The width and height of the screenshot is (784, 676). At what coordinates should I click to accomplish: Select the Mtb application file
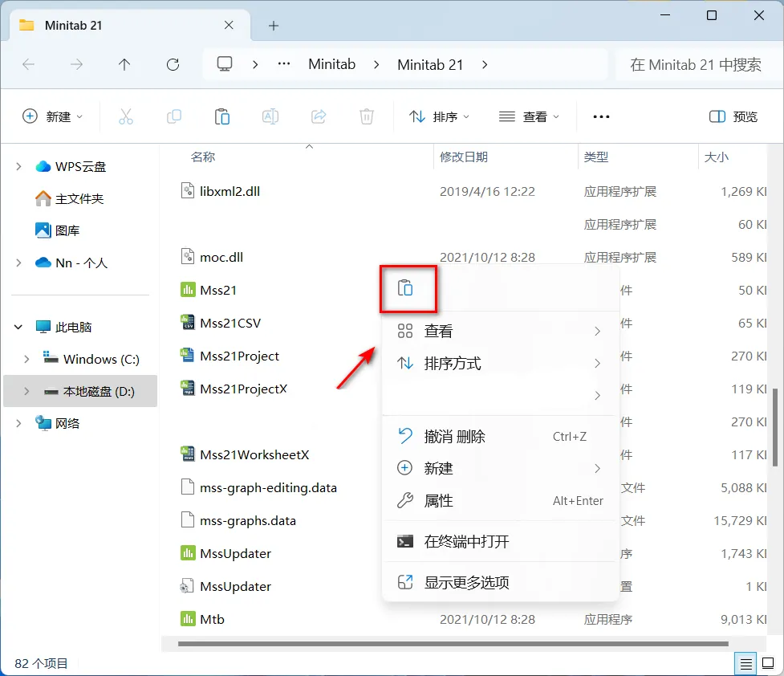tap(202, 620)
